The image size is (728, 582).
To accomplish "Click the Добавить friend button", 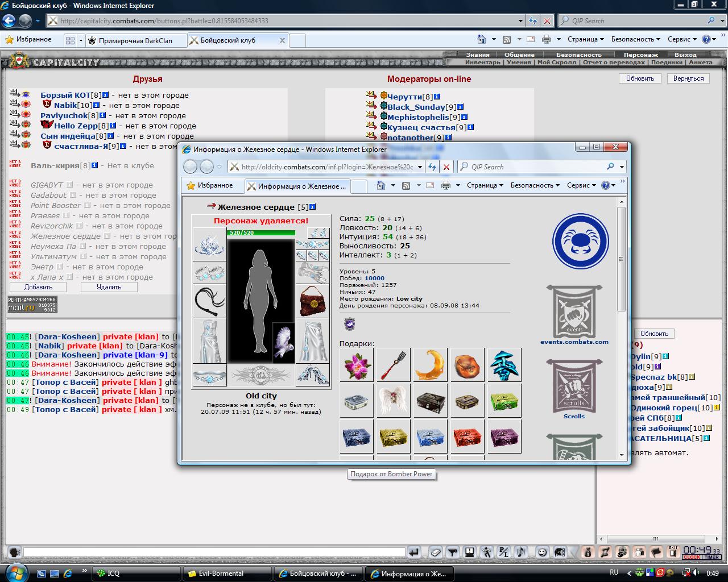I will pos(38,287).
